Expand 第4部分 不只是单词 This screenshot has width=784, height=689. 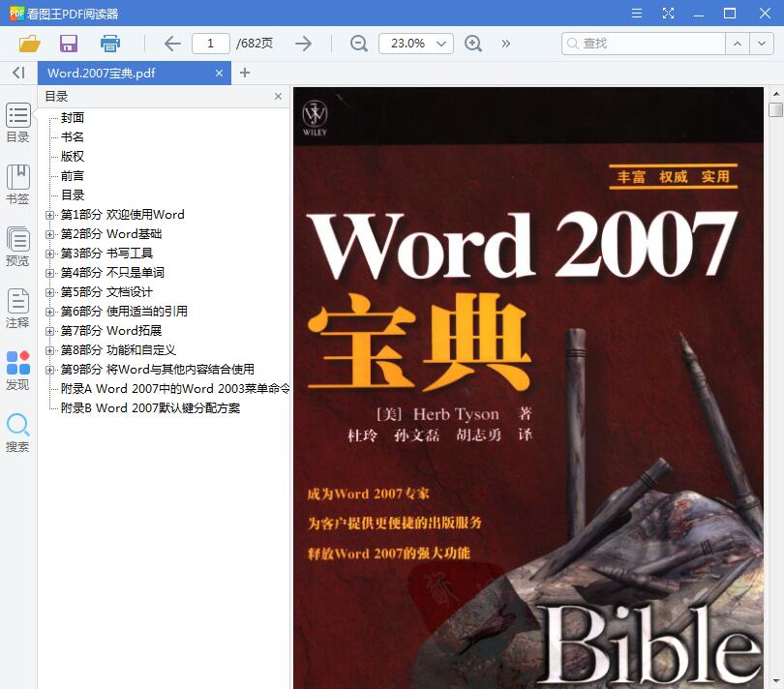(49, 273)
